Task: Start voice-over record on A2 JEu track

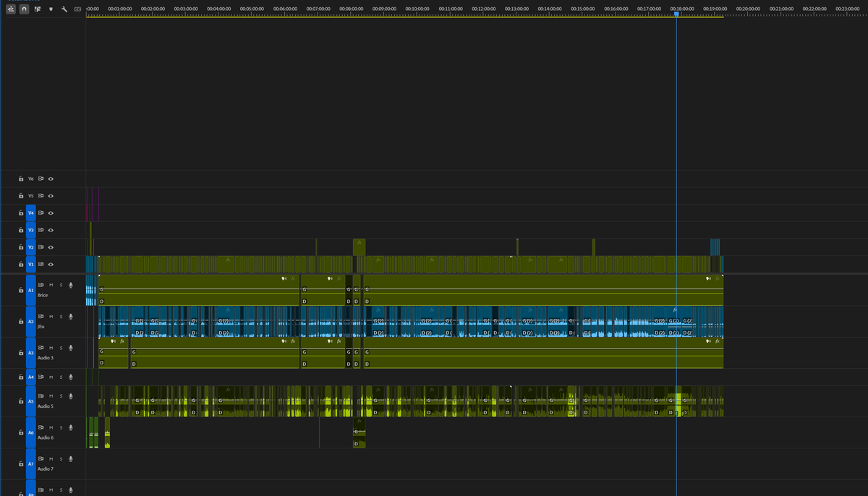Action: (x=71, y=317)
